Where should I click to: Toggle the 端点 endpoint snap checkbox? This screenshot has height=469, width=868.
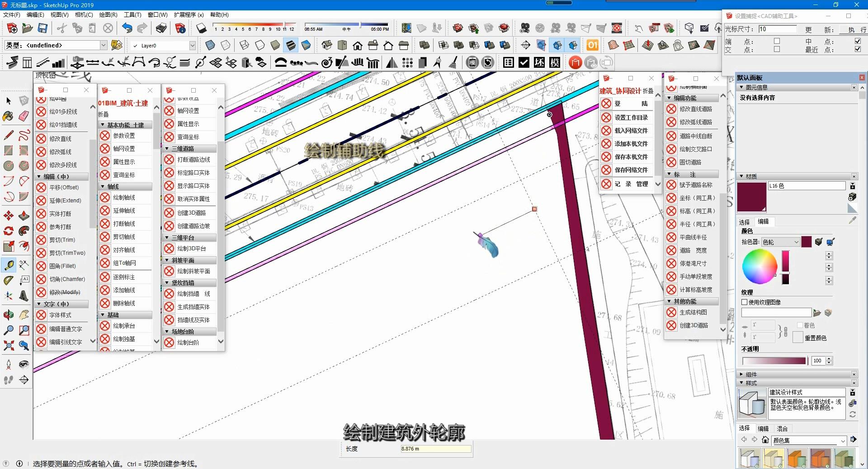coord(777,41)
